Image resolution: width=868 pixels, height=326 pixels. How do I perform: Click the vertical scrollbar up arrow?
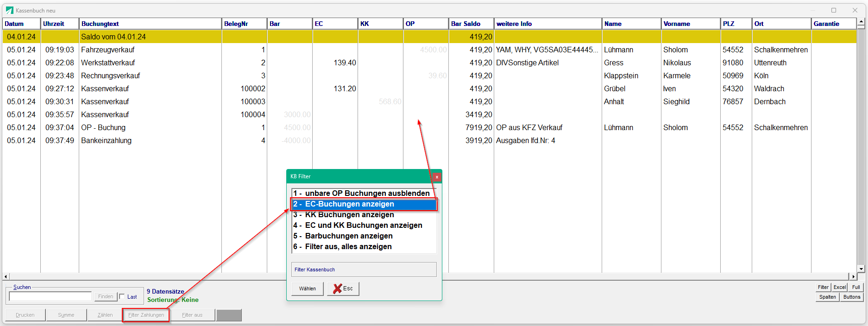861,21
